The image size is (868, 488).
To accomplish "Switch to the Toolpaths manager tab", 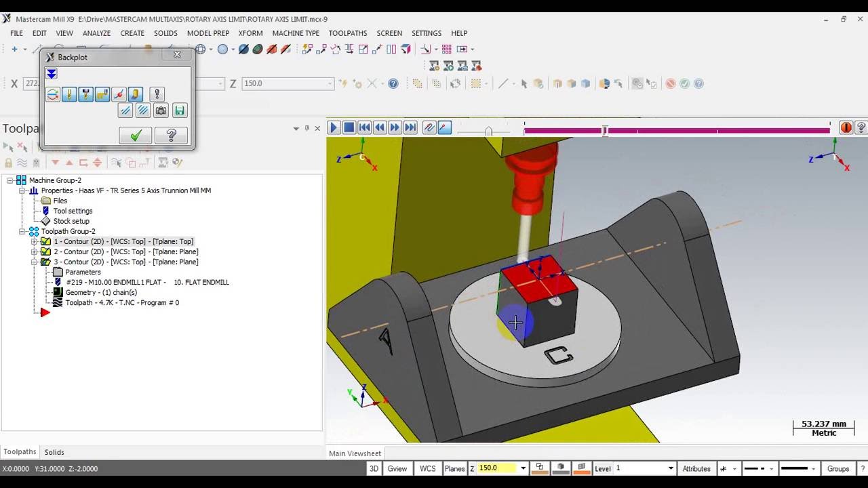I will tap(20, 452).
